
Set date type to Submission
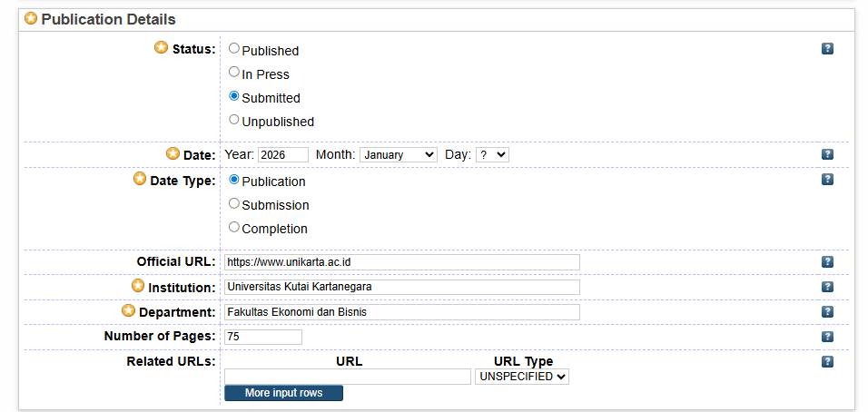click(234, 204)
